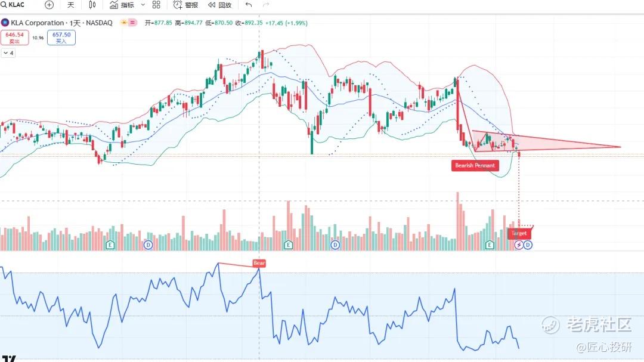Viewport: 644px width, 362px height.
Task: Start bar replay with 回放
Action: pyautogui.click(x=219, y=5)
